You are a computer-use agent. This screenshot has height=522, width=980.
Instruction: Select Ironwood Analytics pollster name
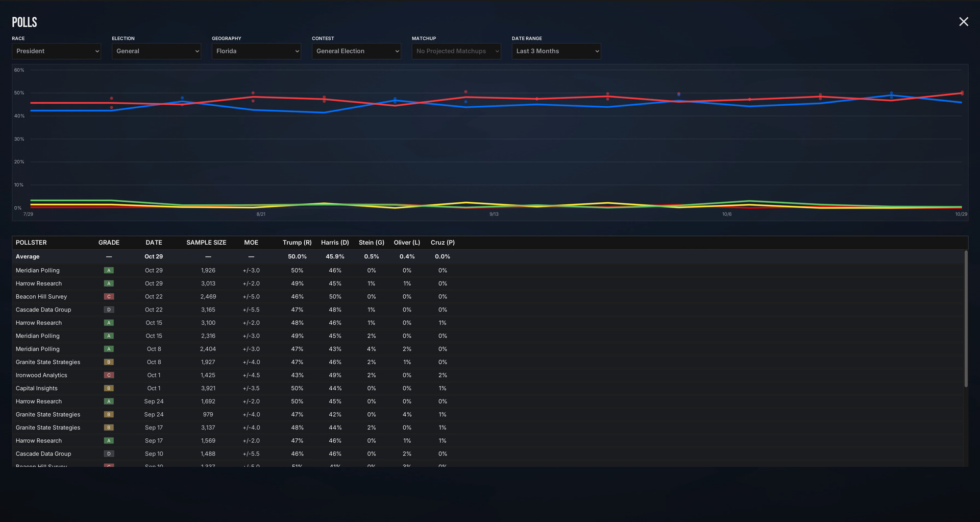click(41, 375)
